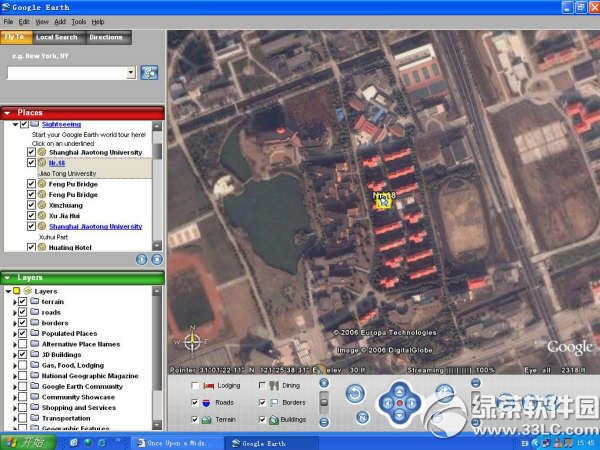The width and height of the screenshot is (600, 450).
Task: Open the Help menu
Action: [98, 22]
